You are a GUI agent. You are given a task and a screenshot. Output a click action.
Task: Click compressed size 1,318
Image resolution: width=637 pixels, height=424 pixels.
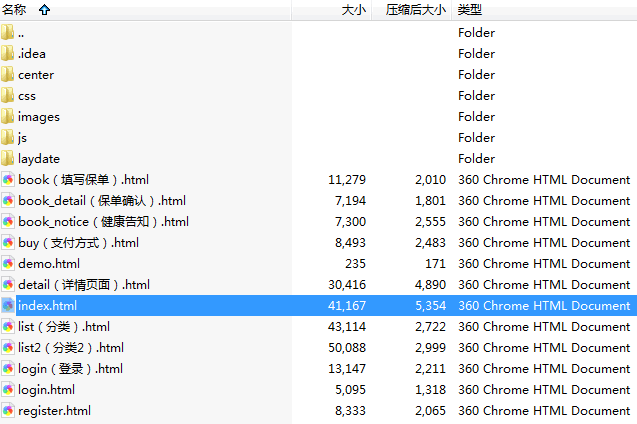coord(431,390)
